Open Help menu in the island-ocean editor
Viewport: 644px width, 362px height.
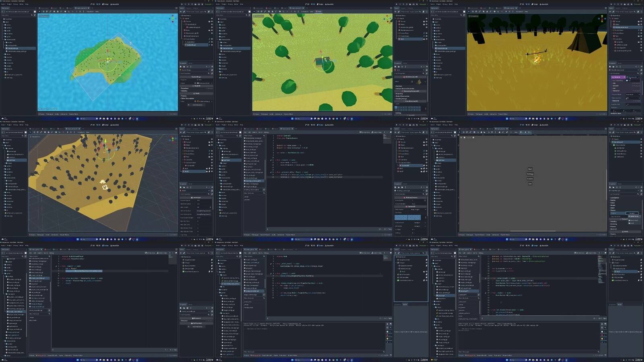[x=27, y=4]
